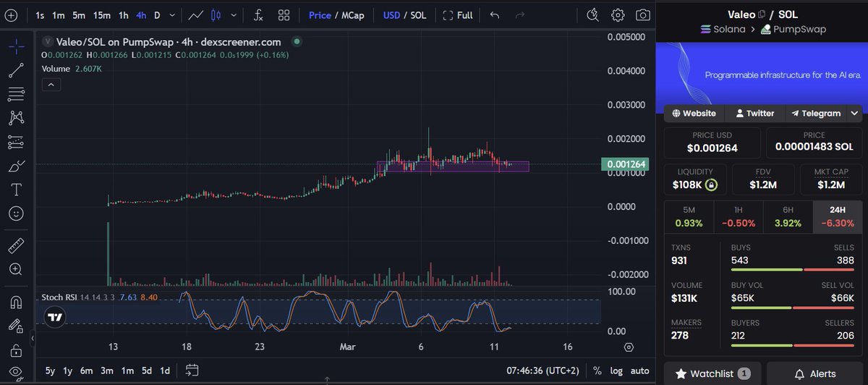
Task: Select the 1h timeframe
Action: click(x=124, y=15)
